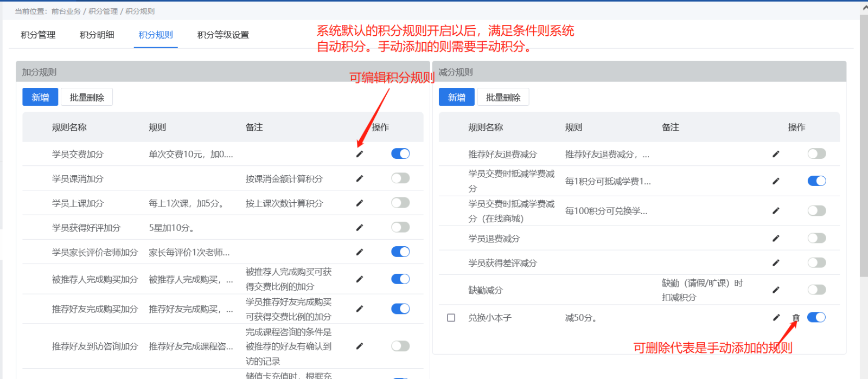Click the 学员退费减分 rule name

tap(494, 239)
